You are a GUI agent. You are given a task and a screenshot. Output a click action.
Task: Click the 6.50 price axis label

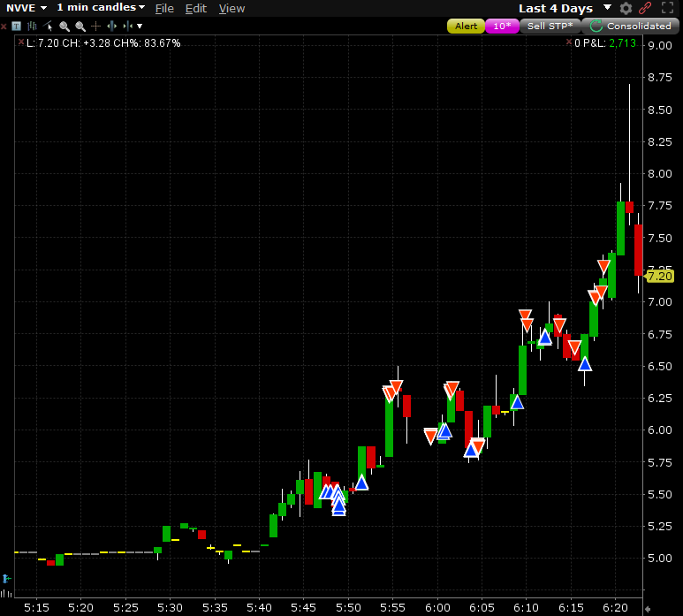(x=659, y=367)
